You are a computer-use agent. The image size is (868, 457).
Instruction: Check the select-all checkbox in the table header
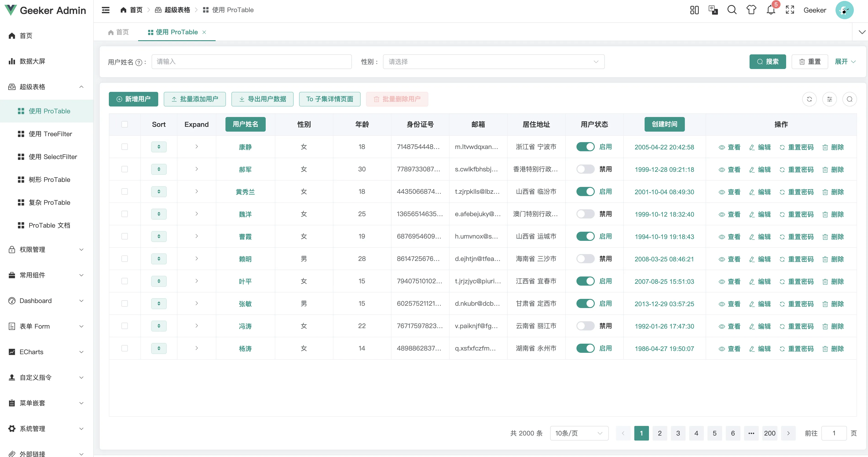(125, 124)
